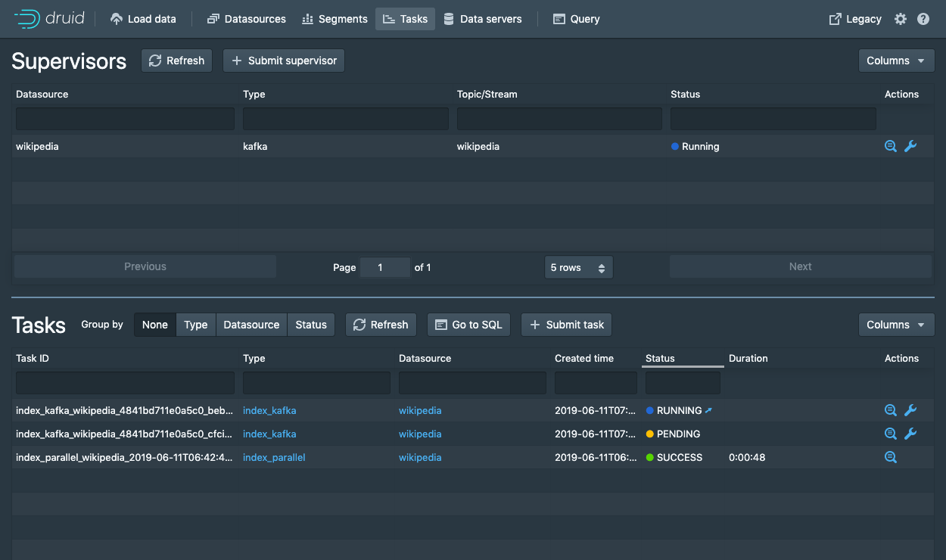Open wrench actions for wikipedia supervisor

(910, 146)
